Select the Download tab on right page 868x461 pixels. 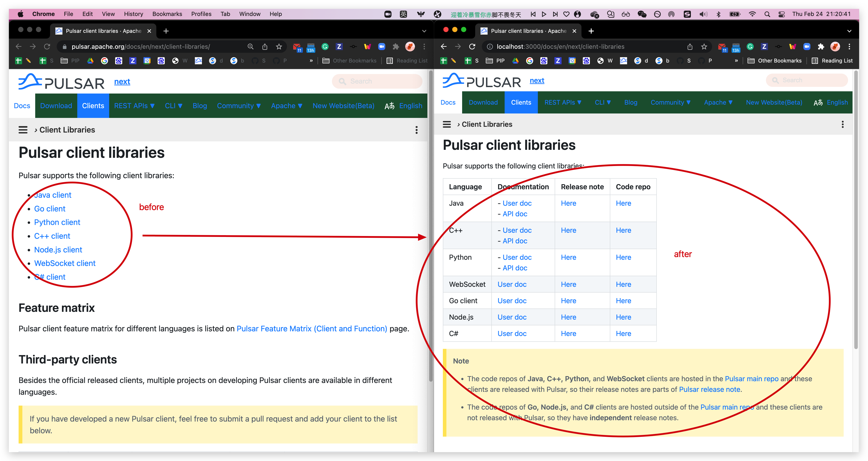click(483, 103)
